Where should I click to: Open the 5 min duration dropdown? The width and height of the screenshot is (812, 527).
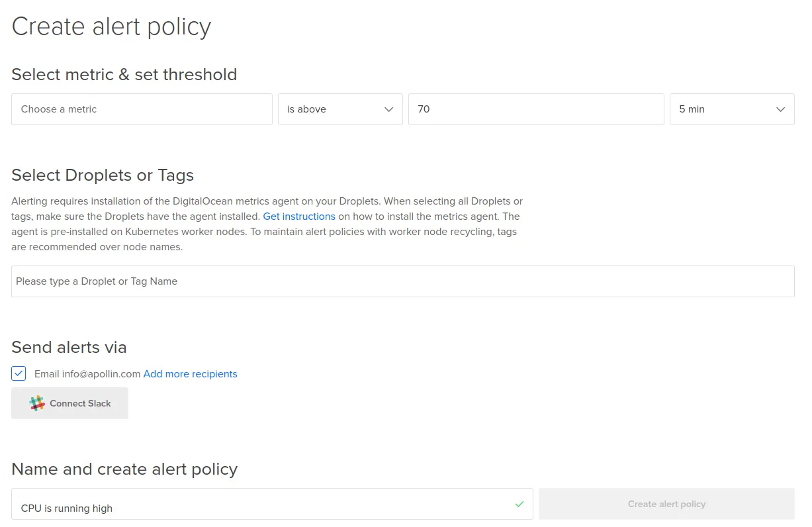pyautogui.click(x=732, y=109)
